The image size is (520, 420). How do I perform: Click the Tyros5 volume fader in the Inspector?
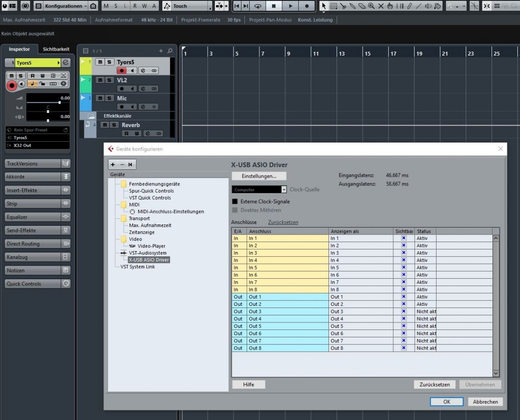click(x=59, y=102)
